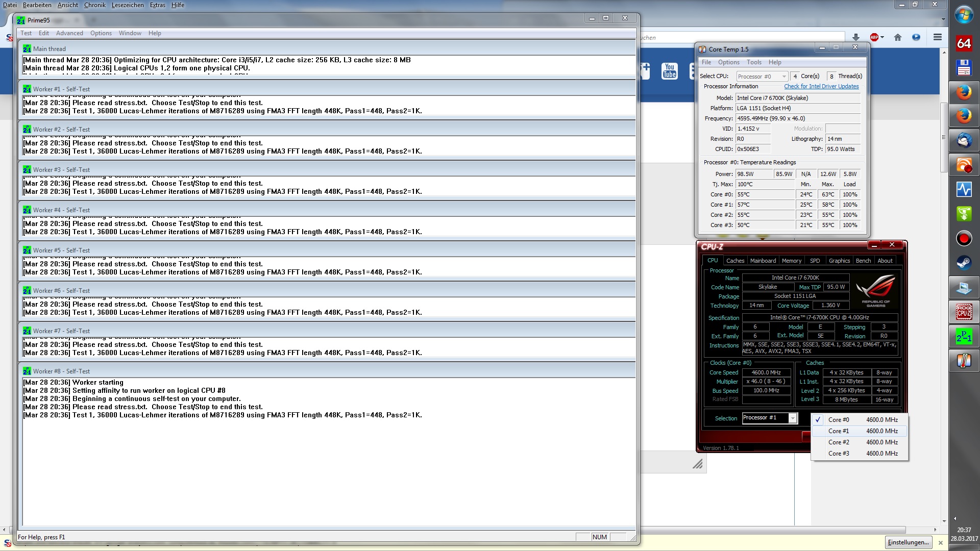This screenshot has height=551, width=980.
Task: Click Check for Intel Driver Updates link
Action: 821,86
